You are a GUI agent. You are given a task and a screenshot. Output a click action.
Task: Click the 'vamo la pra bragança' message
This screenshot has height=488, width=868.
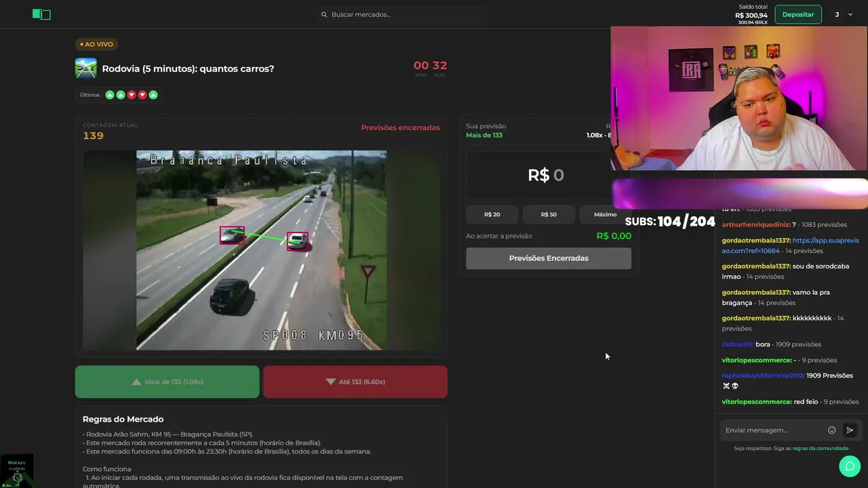[x=776, y=298]
